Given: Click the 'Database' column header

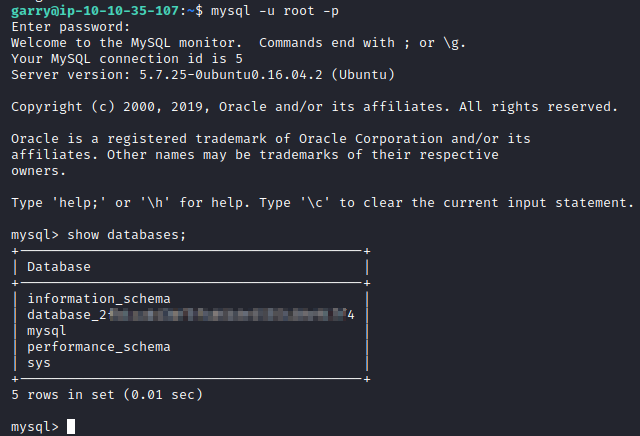Looking at the screenshot, I should (58, 267).
